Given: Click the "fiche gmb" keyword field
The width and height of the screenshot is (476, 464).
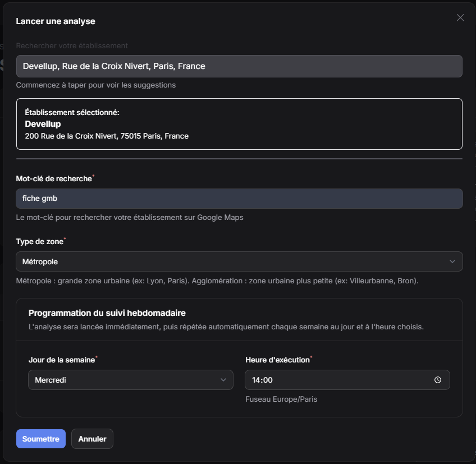Looking at the screenshot, I should (x=239, y=199).
